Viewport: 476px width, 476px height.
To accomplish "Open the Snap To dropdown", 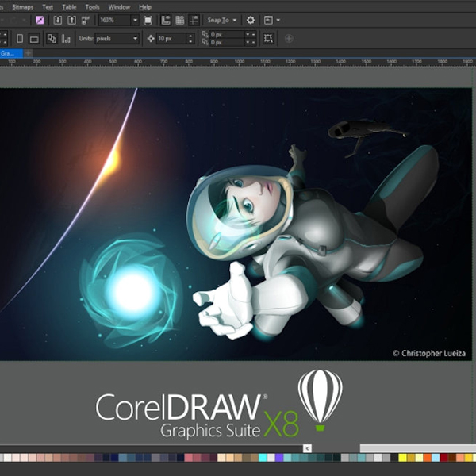I will pyautogui.click(x=222, y=20).
